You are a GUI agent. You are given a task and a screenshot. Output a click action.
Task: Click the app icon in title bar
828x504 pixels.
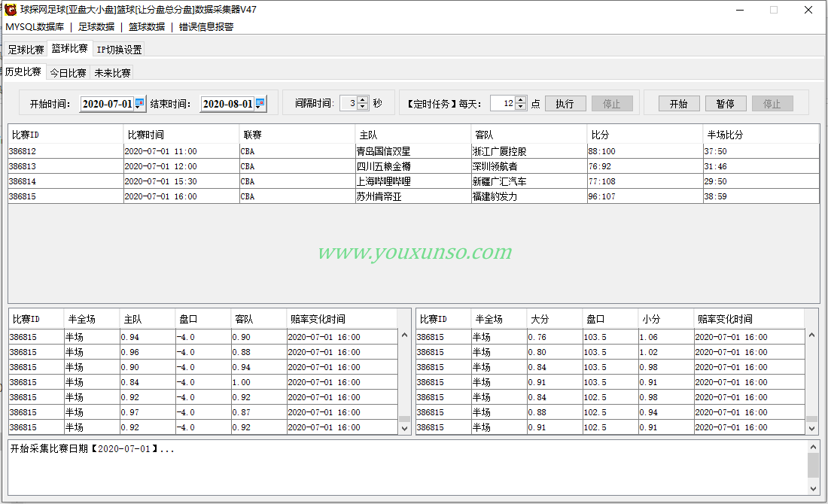click(10, 10)
